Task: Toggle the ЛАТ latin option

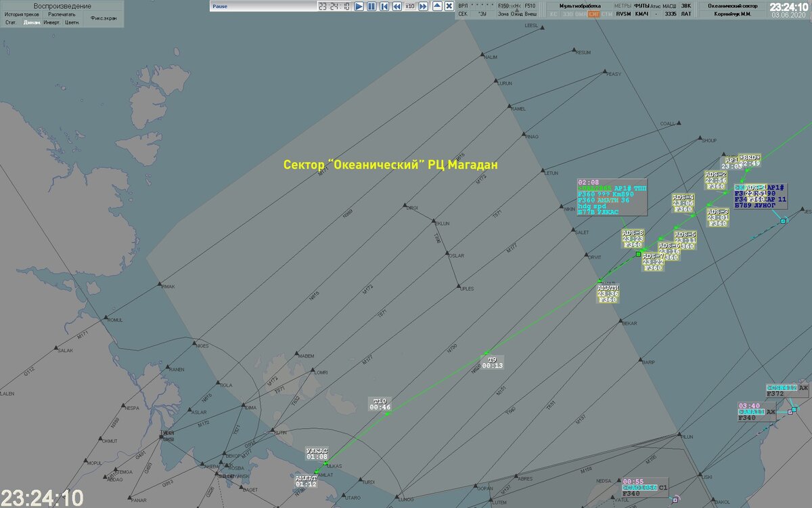Action: click(686, 14)
